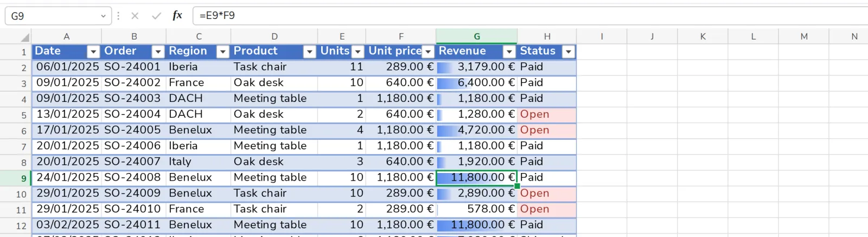This screenshot has width=868, height=237.
Task: Click revenue cell 2,890.00 €
Action: pyautogui.click(x=477, y=193)
